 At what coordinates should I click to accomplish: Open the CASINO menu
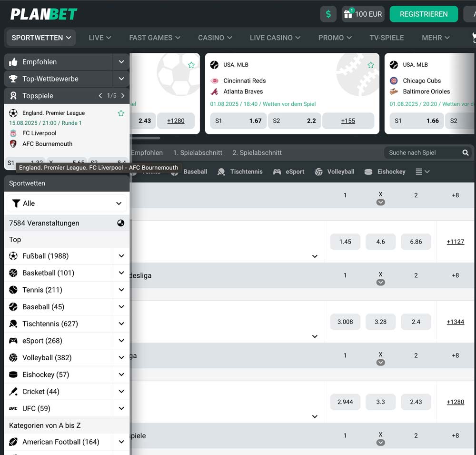(215, 38)
